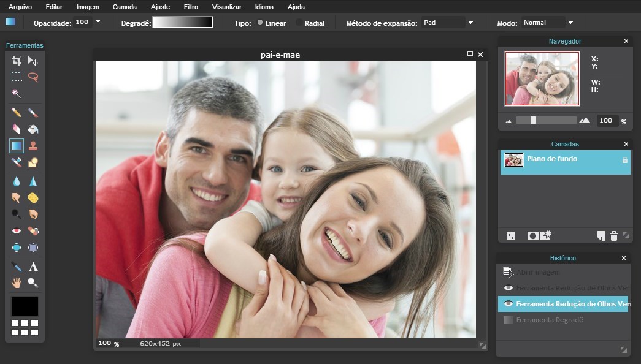Select the Plano de fundo layer
Screen dimensions: 641x364
tap(566, 162)
